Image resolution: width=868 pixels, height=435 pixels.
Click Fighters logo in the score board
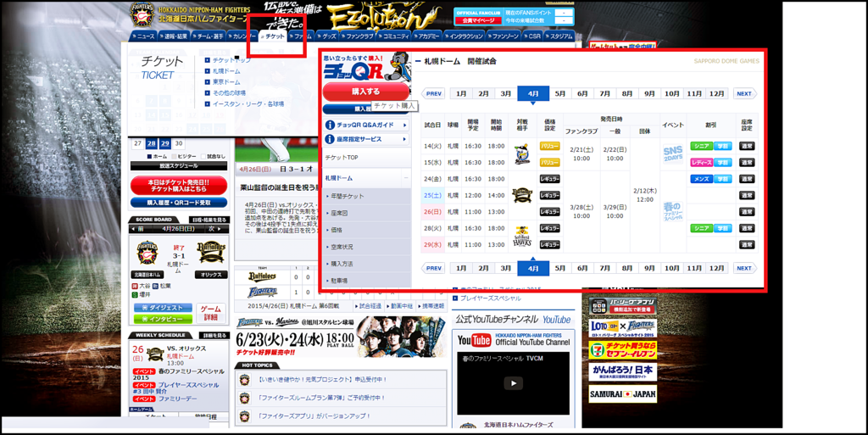pos(147,253)
